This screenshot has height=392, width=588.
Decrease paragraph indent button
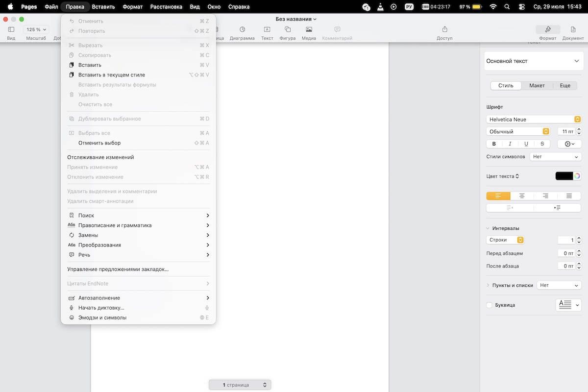point(510,208)
